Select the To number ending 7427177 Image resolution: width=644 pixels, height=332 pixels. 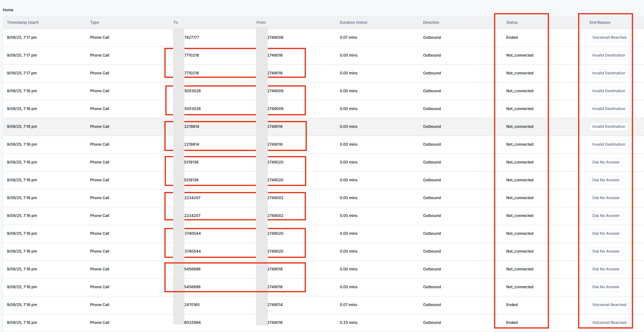pyautogui.click(x=192, y=38)
